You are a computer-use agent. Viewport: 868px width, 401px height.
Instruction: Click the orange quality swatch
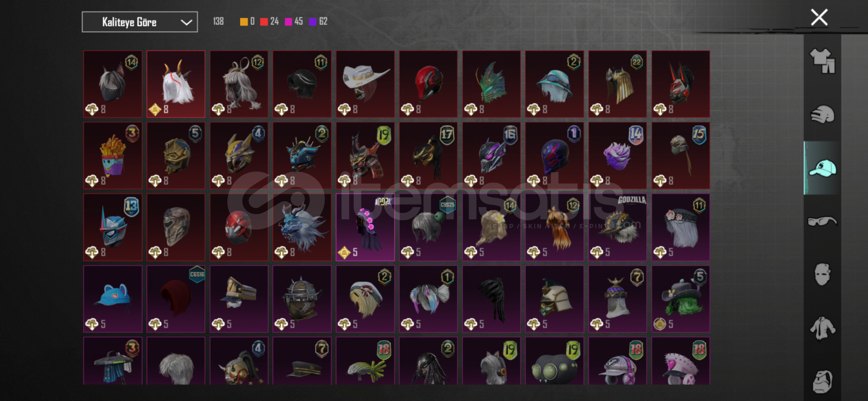(244, 22)
